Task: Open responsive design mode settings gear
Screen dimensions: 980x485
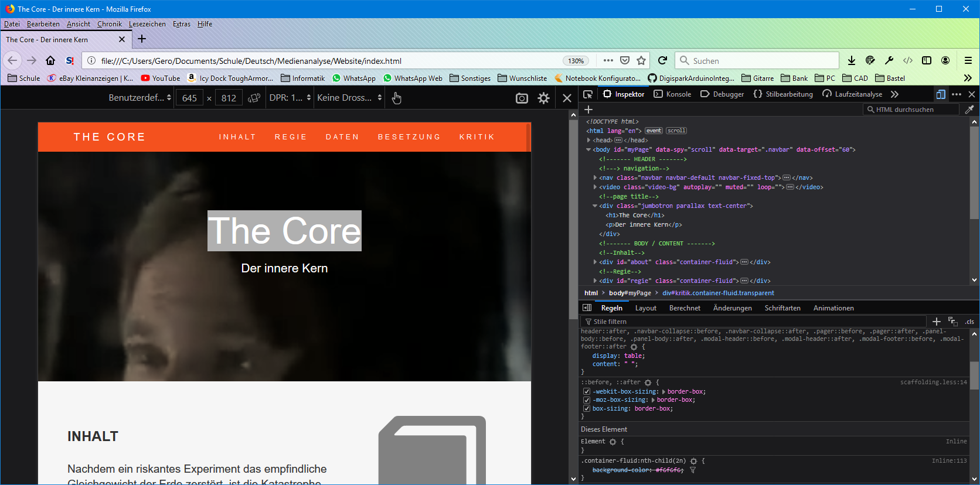Action: click(x=544, y=98)
